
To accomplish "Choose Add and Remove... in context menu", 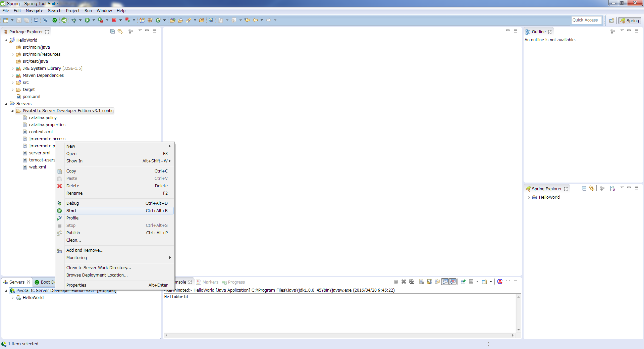I will point(85,250).
